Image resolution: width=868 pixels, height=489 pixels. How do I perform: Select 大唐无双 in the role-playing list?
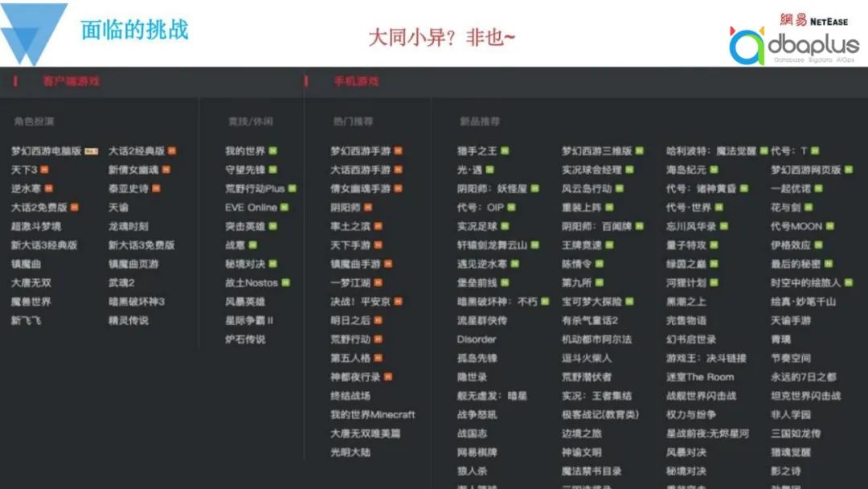coord(31,283)
